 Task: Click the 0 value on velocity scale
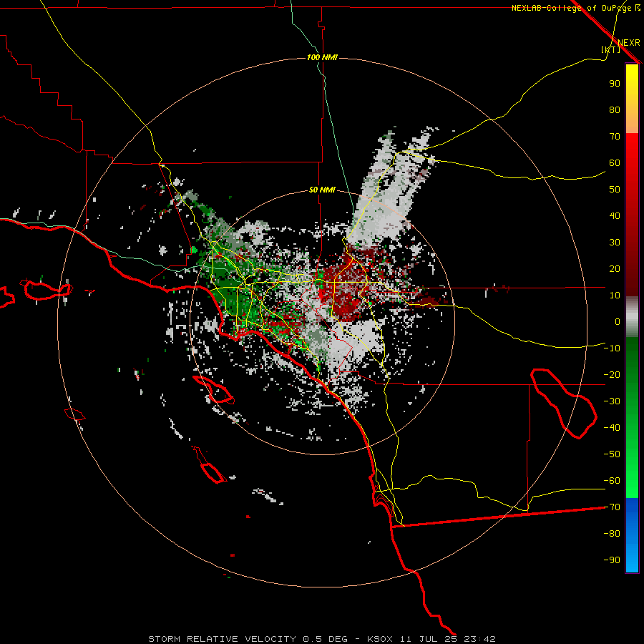coord(618,321)
